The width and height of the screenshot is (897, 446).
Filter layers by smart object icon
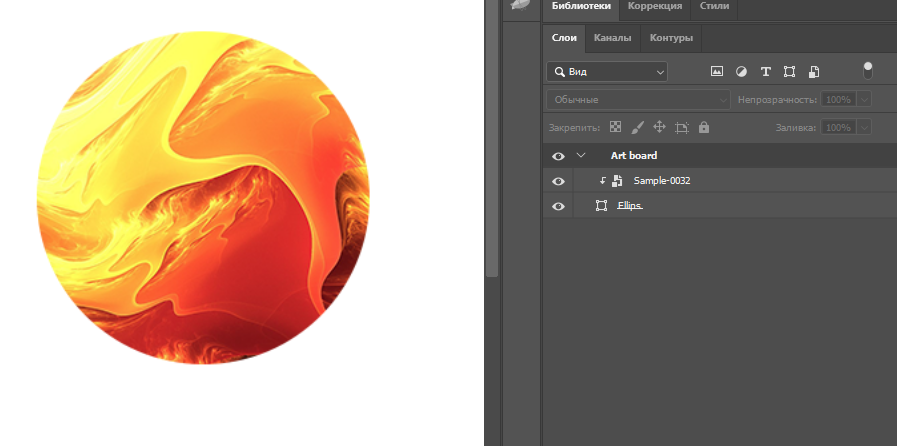(x=813, y=71)
